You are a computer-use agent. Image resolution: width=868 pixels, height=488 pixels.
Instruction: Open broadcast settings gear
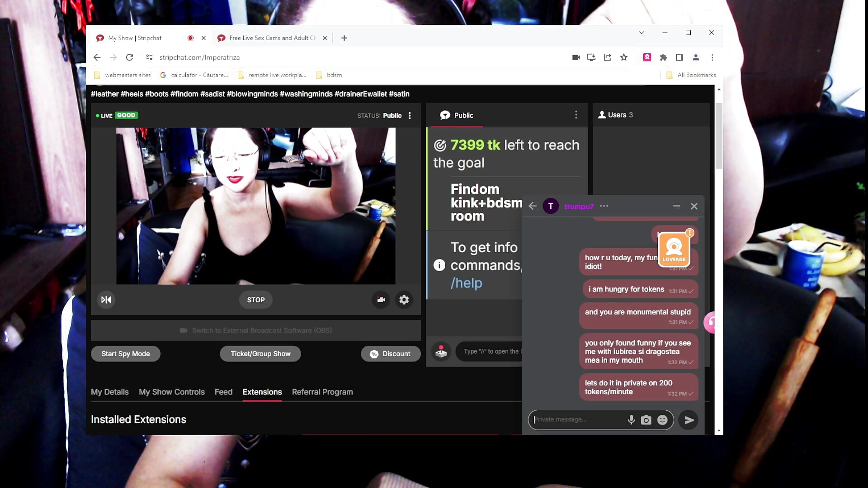[x=404, y=300]
